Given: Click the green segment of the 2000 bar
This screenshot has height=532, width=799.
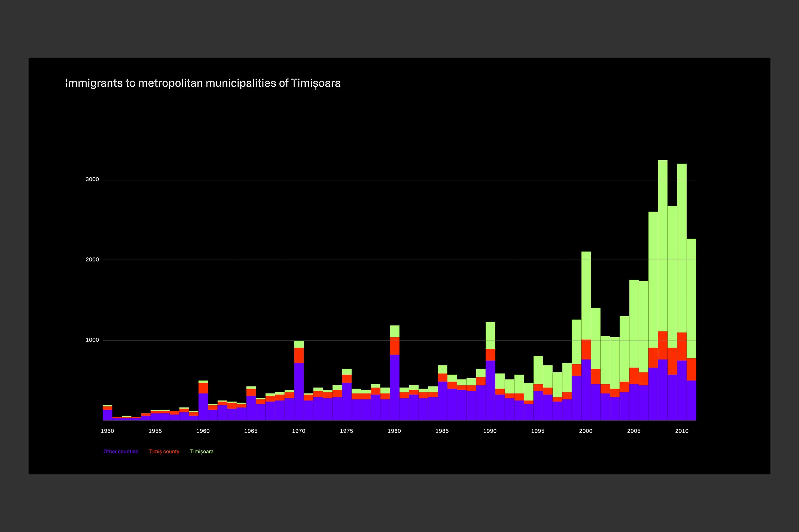Looking at the screenshot, I should (586, 295).
